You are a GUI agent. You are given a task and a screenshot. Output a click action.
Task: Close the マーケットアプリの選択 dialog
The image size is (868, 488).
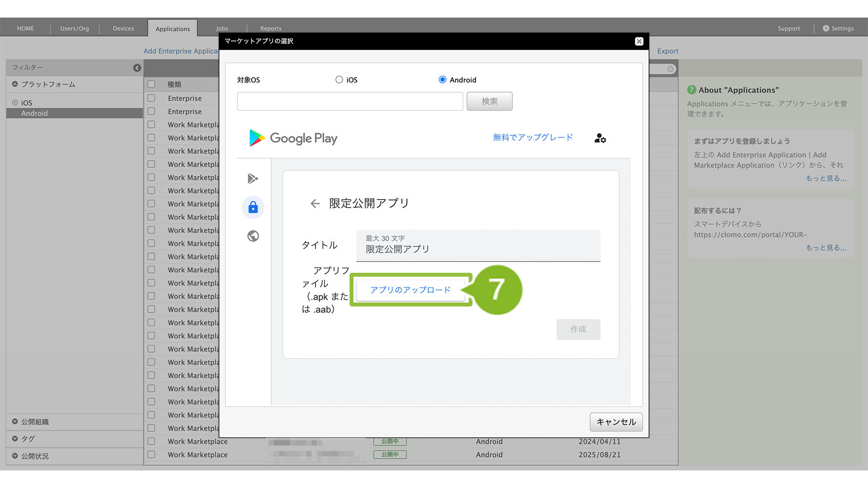(x=639, y=41)
